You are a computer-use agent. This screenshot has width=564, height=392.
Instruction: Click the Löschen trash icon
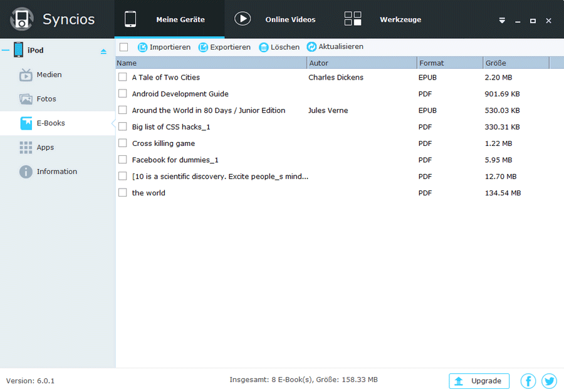264,47
